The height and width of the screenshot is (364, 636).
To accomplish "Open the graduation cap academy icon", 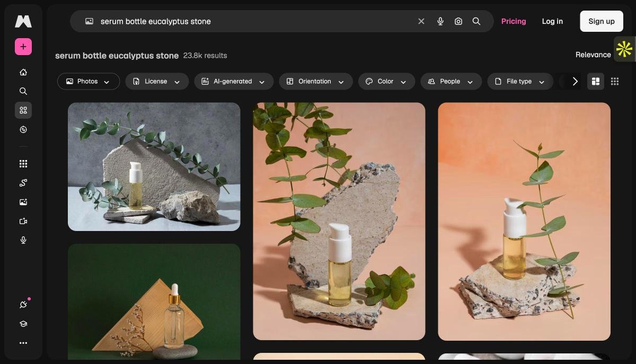I will point(23,324).
